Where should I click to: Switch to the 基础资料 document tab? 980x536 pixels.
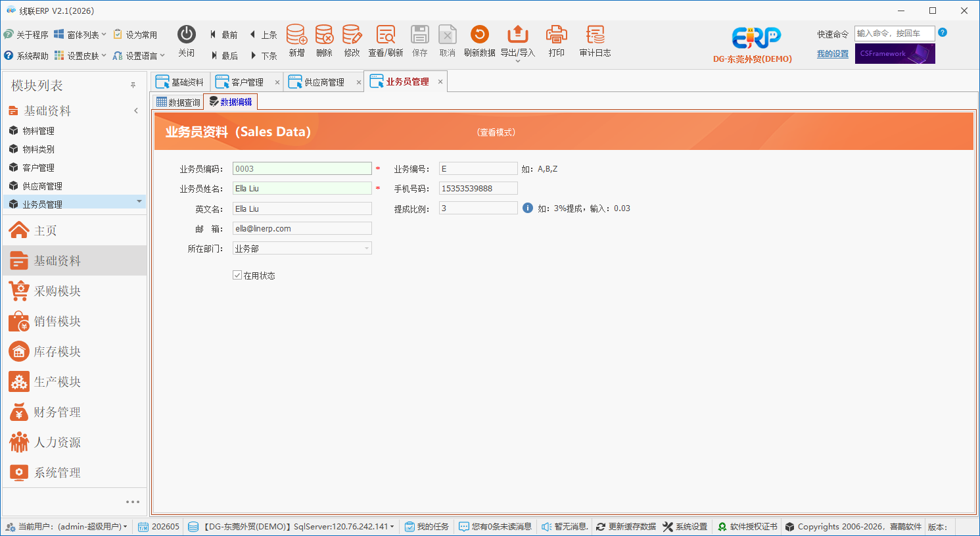coord(180,82)
